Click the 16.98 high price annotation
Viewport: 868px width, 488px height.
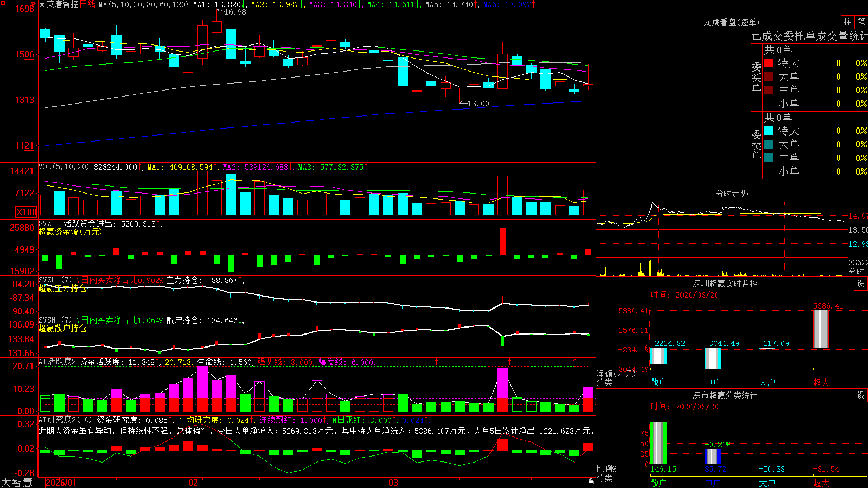235,12
